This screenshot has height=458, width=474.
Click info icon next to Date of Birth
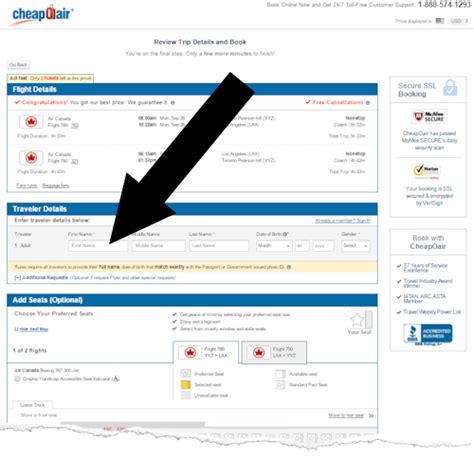tap(285, 234)
